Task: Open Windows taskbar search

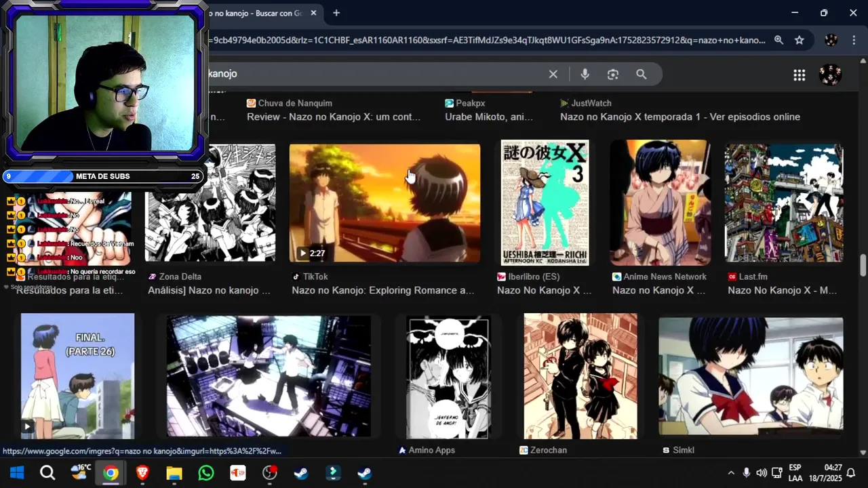Action: tap(47, 472)
